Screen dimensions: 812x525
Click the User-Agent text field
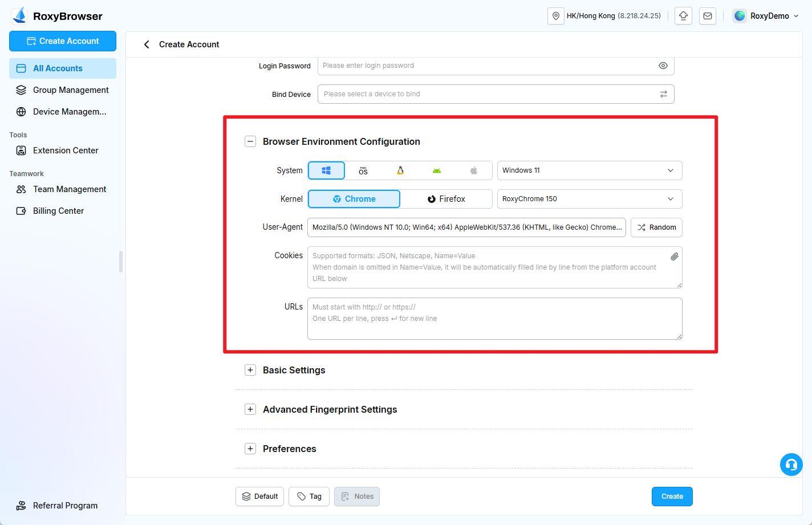click(x=466, y=227)
